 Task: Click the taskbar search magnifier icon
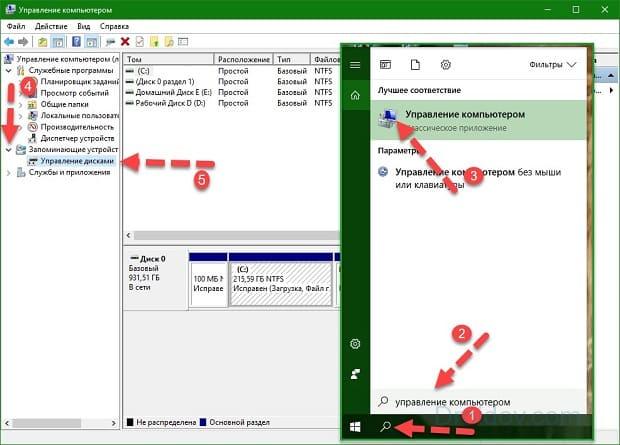[385, 426]
